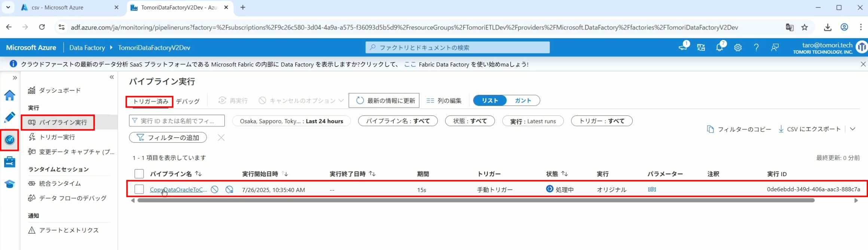Image resolution: width=868 pixels, height=250 pixels.
Task: View parameters icon for the pipeline run
Action: (652, 189)
